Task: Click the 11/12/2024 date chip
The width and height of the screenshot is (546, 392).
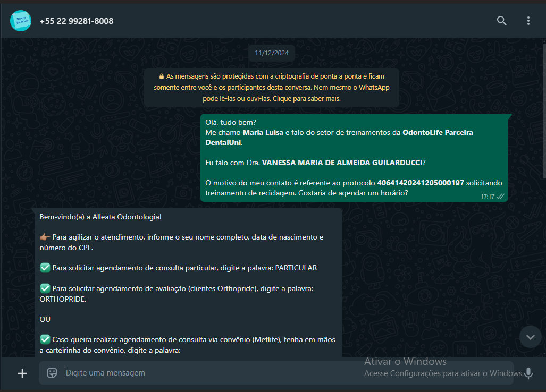Action: pos(272,53)
